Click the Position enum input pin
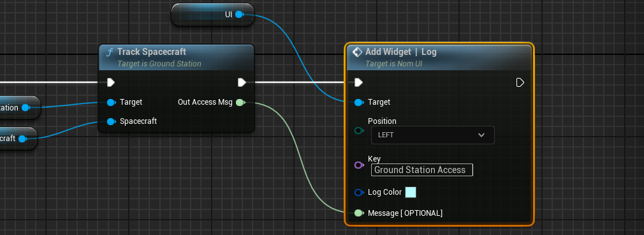The height and width of the screenshot is (235, 644). click(x=359, y=131)
